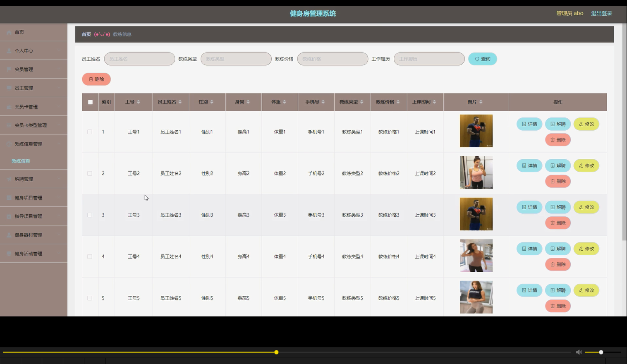Image resolution: width=627 pixels, height=364 pixels.
Task: Delete row 员工姓名2 with its 删除 button
Action: point(558,181)
